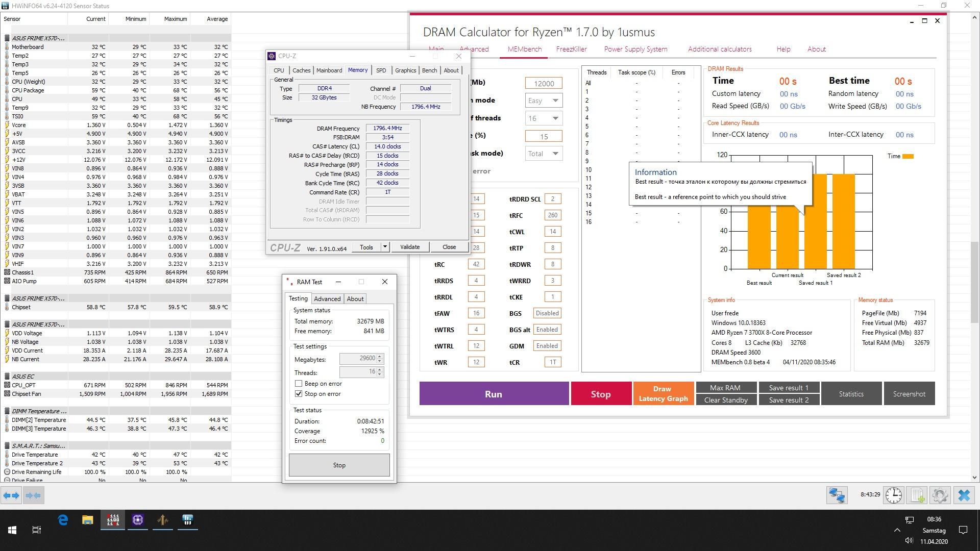This screenshot has width=980, height=551.
Task: Switch to RAM Test via taskbar icon
Action: tap(113, 520)
